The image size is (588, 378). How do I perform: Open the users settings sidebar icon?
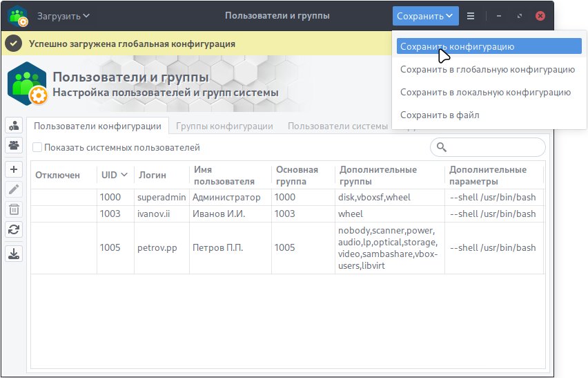point(14,126)
